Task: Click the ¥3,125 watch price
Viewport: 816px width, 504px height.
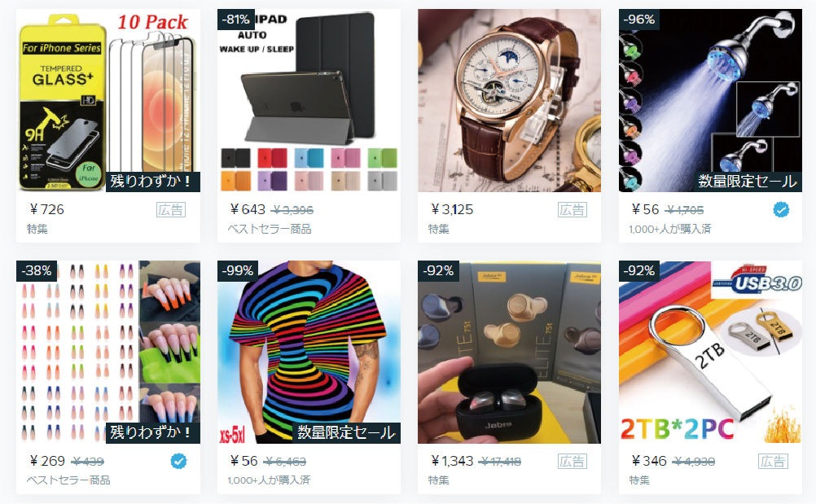Action: tap(452, 209)
